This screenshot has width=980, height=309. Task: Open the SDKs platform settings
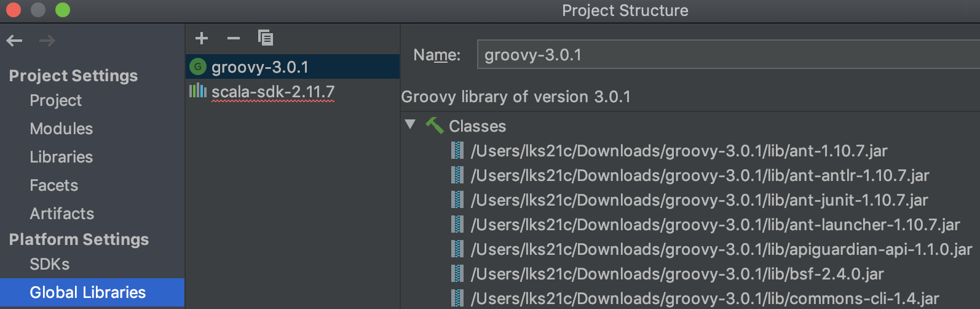[x=50, y=264]
